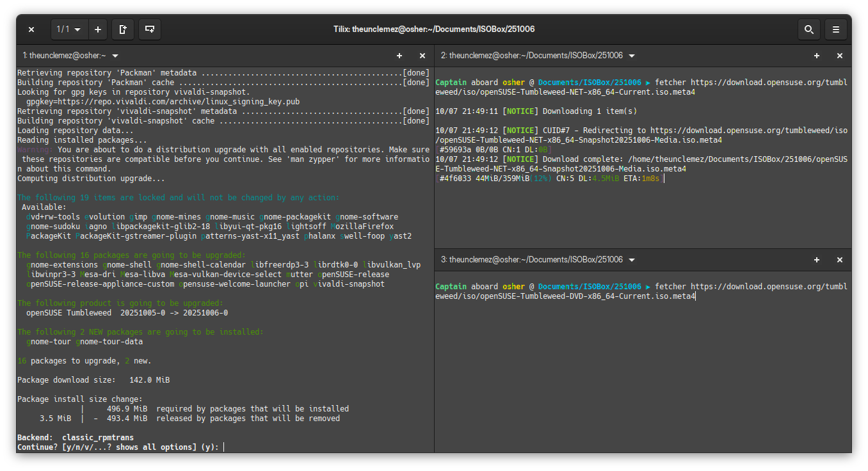Click the plus icon in terminal 1 title bar
The width and height of the screenshot is (868, 471).
pos(399,56)
